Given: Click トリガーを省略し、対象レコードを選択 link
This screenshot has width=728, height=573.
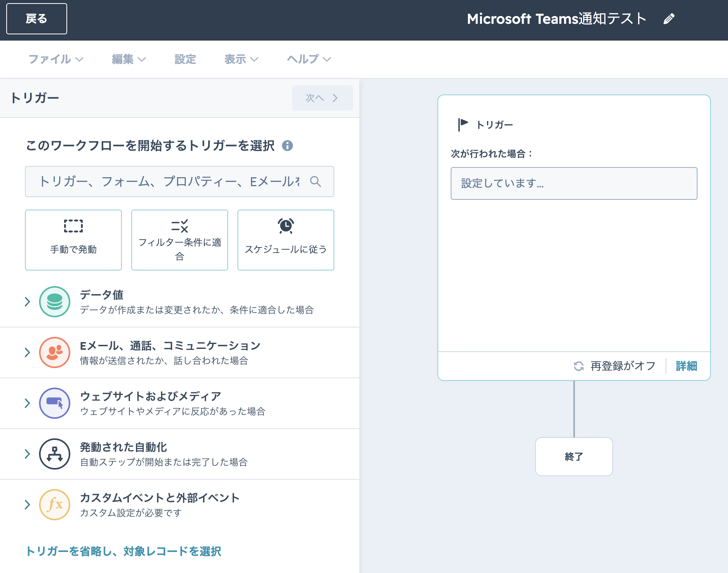Looking at the screenshot, I should [123, 551].
